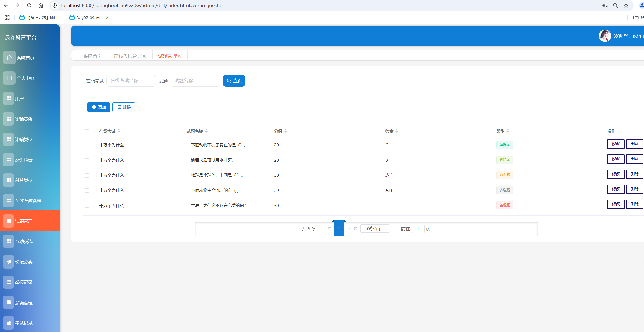This screenshot has height=332, width=644.
Task: Sort table by 类型 column arrows
Action: 508,131
